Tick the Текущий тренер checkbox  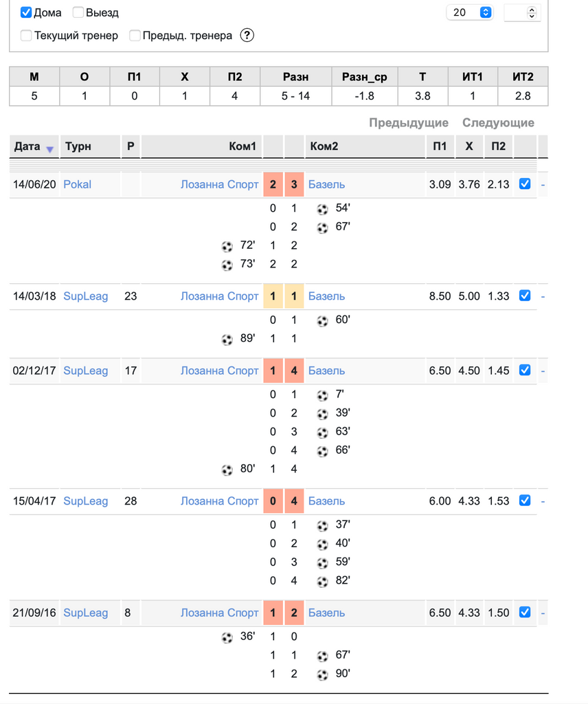click(26, 35)
